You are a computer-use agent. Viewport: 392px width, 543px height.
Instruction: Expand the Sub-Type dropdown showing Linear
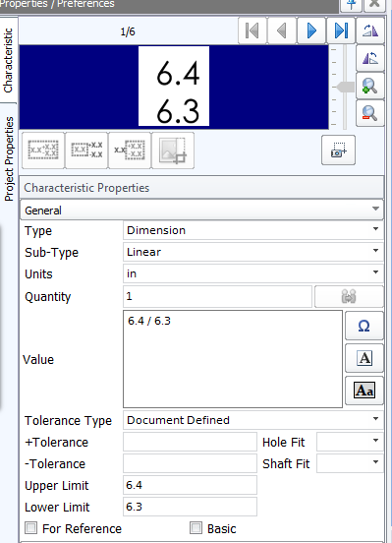coord(253,252)
